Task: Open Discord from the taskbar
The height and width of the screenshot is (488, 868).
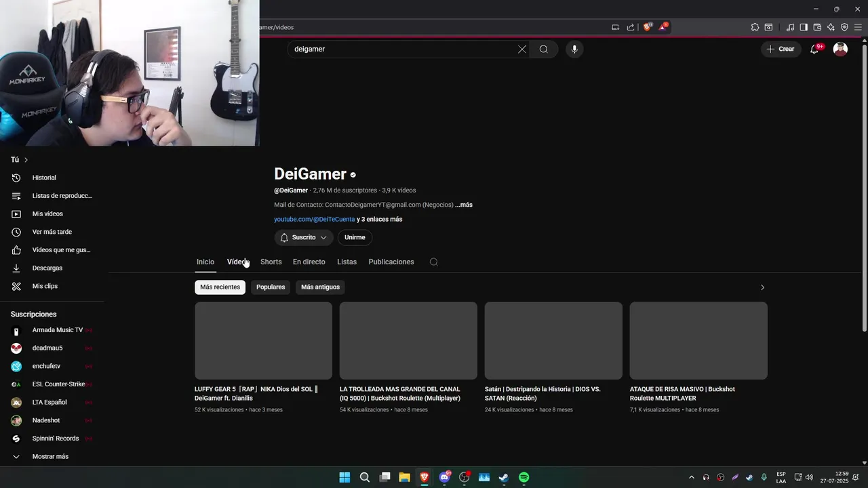Action: pyautogui.click(x=445, y=477)
